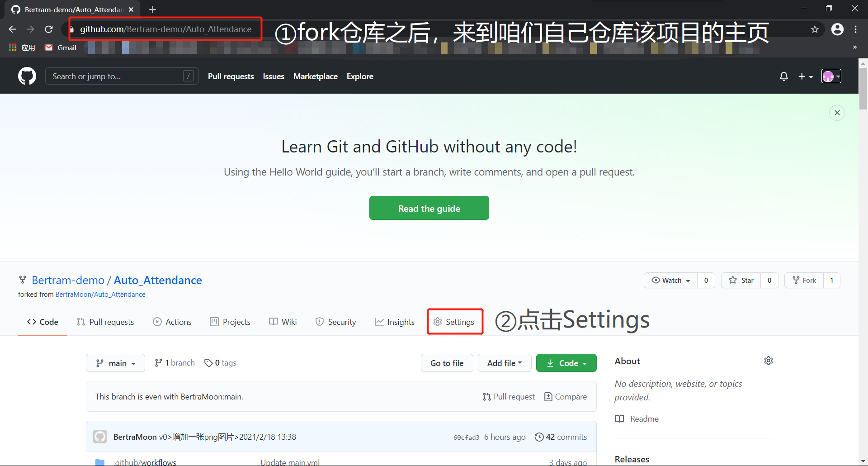Focus the Search or jump to field

click(x=122, y=76)
